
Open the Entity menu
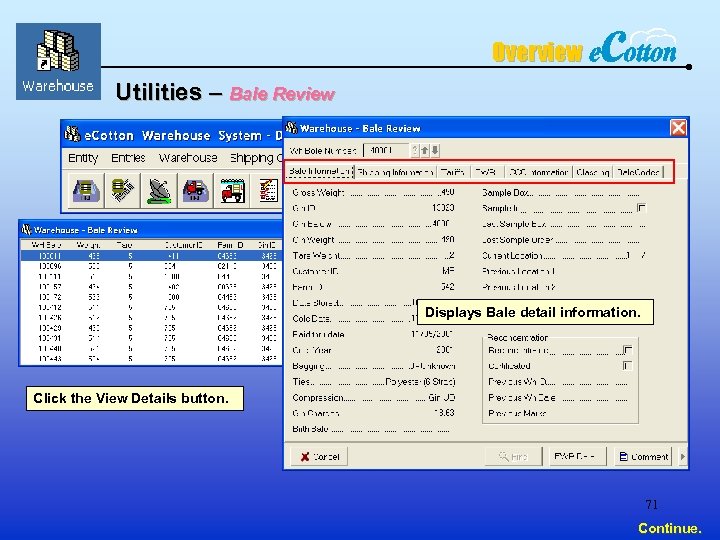[83, 158]
